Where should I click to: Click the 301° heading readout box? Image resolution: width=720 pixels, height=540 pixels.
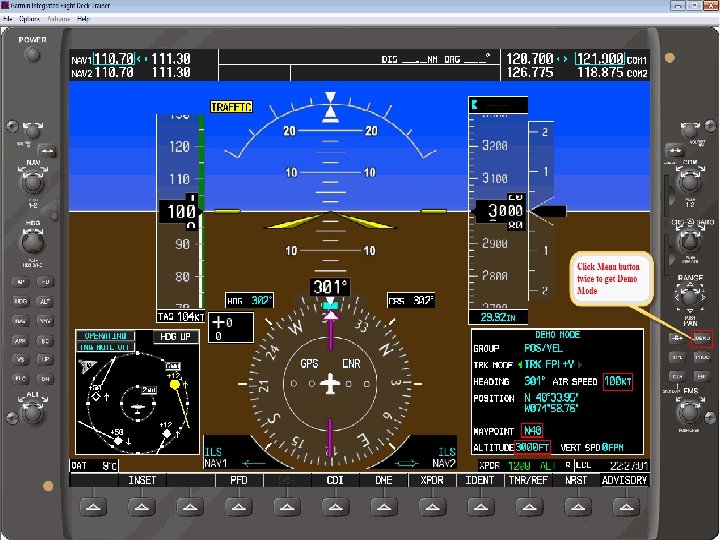coord(330,287)
